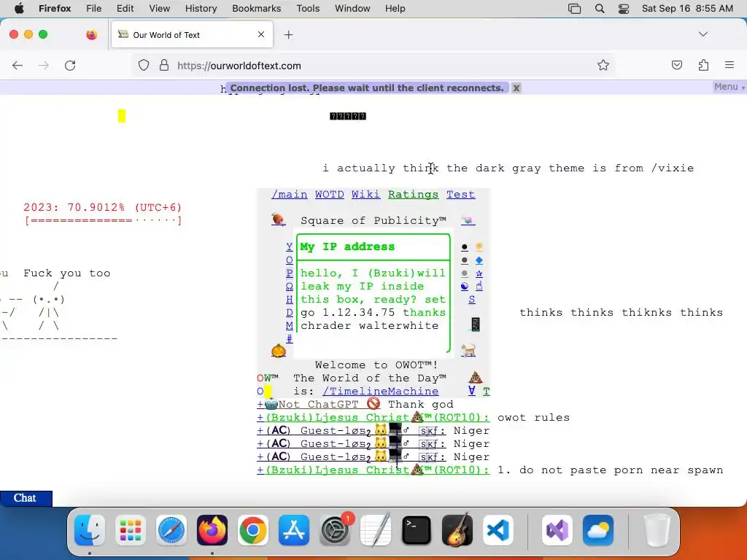This screenshot has height=560, width=747.
Task: Open the Wiki link
Action: pyautogui.click(x=366, y=194)
